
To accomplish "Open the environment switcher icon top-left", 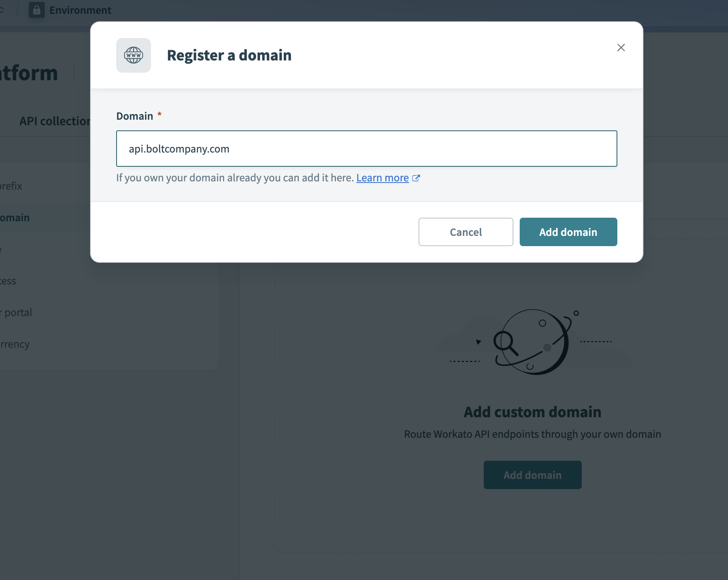I will 2,10.
